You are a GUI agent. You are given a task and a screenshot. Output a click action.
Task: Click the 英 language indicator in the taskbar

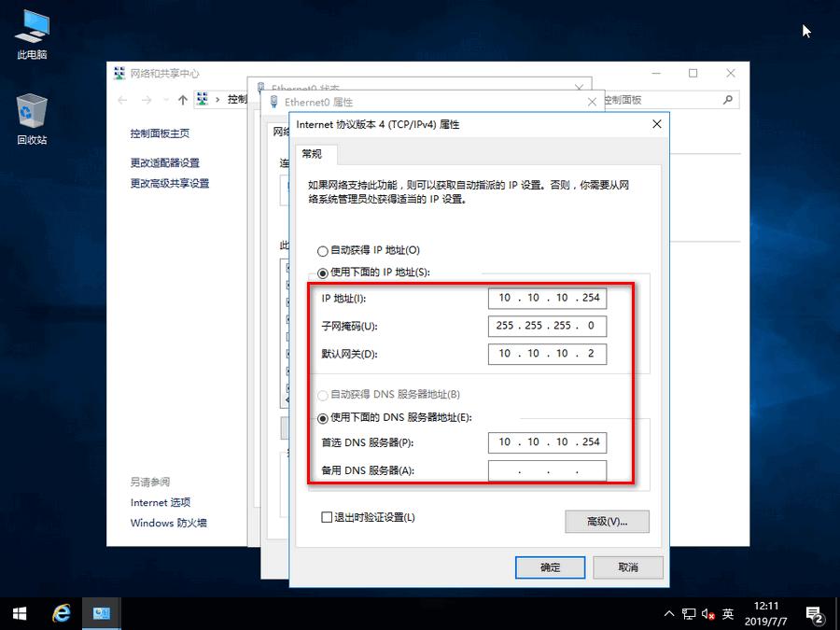point(728,614)
